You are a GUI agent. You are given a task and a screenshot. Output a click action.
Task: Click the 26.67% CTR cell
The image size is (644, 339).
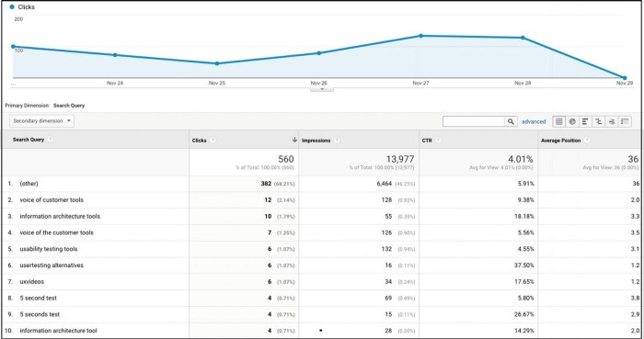pyautogui.click(x=523, y=314)
